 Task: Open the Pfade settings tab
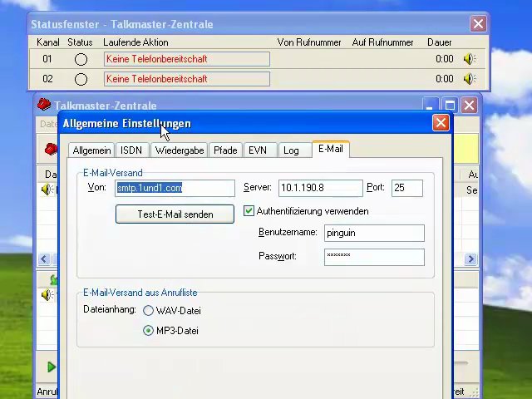coord(224,150)
